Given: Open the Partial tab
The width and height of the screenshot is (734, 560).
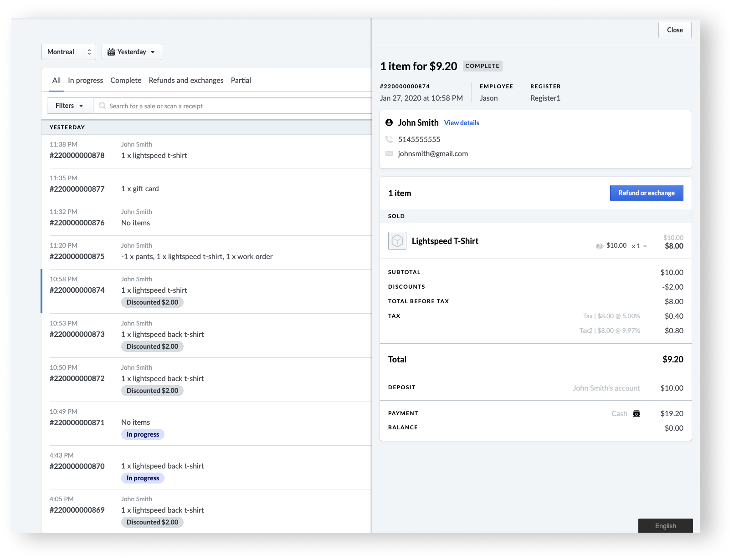Looking at the screenshot, I should click(241, 80).
